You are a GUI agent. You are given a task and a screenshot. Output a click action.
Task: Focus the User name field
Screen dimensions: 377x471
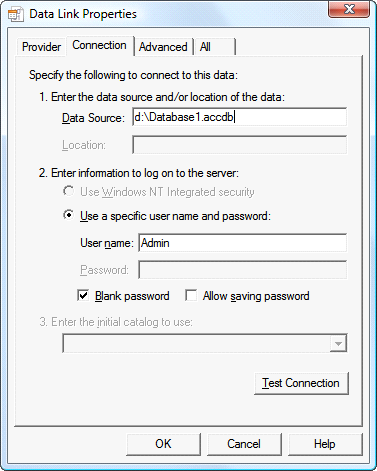tap(242, 243)
